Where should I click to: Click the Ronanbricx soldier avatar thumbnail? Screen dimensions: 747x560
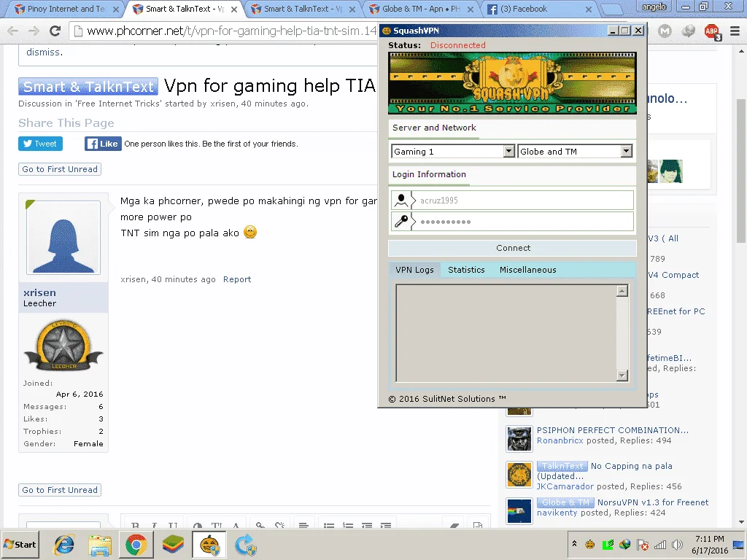519,438
